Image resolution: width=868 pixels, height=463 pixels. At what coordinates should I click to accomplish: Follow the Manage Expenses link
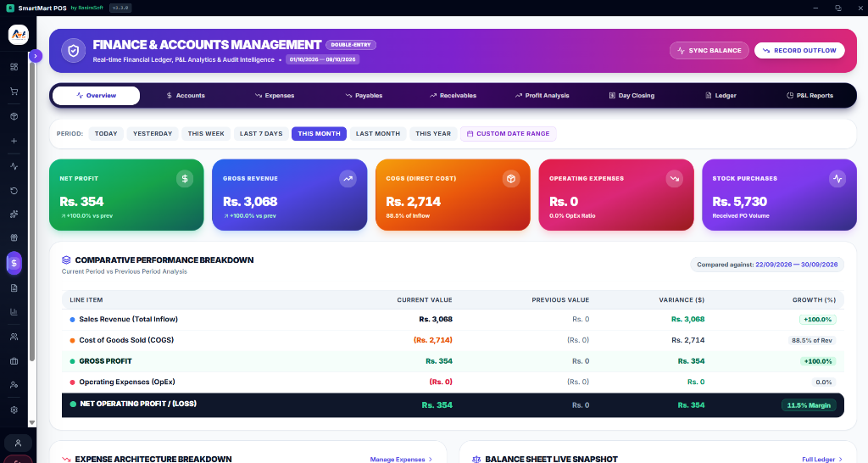(401, 459)
